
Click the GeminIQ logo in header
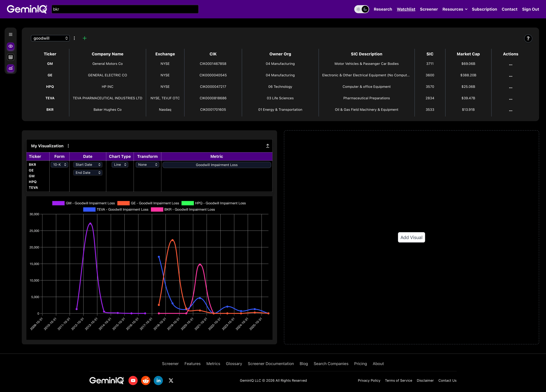point(27,9)
